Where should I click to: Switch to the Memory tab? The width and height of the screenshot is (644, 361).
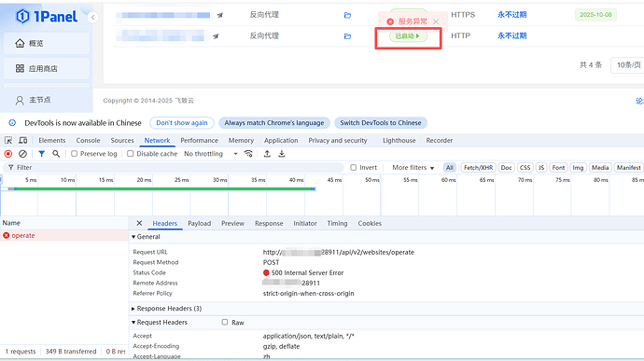click(x=241, y=141)
